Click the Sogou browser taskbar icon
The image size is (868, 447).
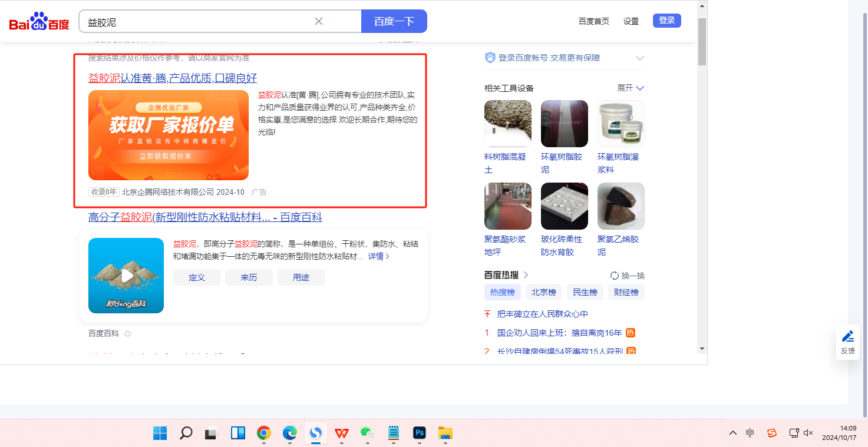(316, 433)
